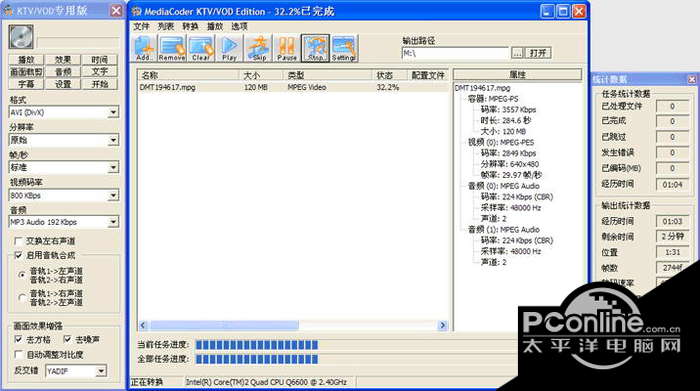Click the Play toolbar icon
Screen dimensions: 700x391
click(x=229, y=48)
